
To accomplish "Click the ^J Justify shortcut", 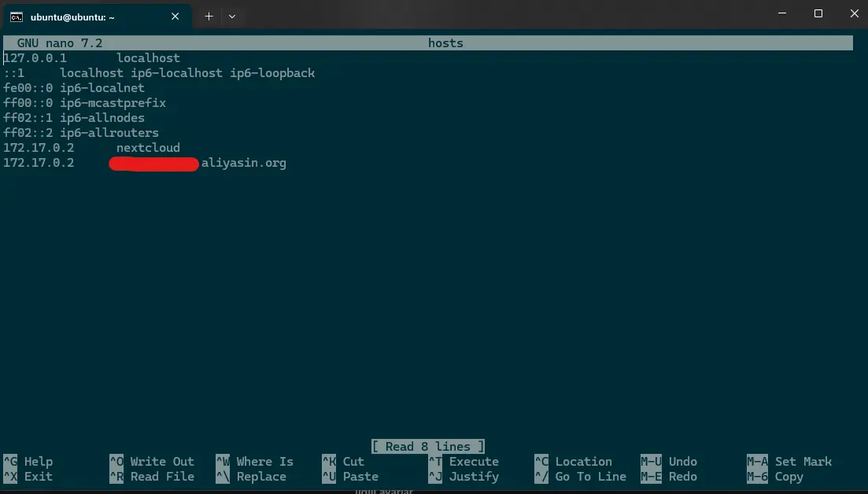I will tap(464, 476).
